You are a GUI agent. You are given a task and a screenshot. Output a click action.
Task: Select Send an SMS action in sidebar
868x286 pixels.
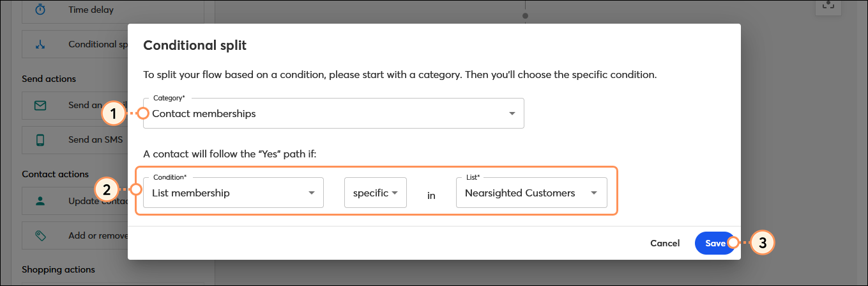coord(75,139)
